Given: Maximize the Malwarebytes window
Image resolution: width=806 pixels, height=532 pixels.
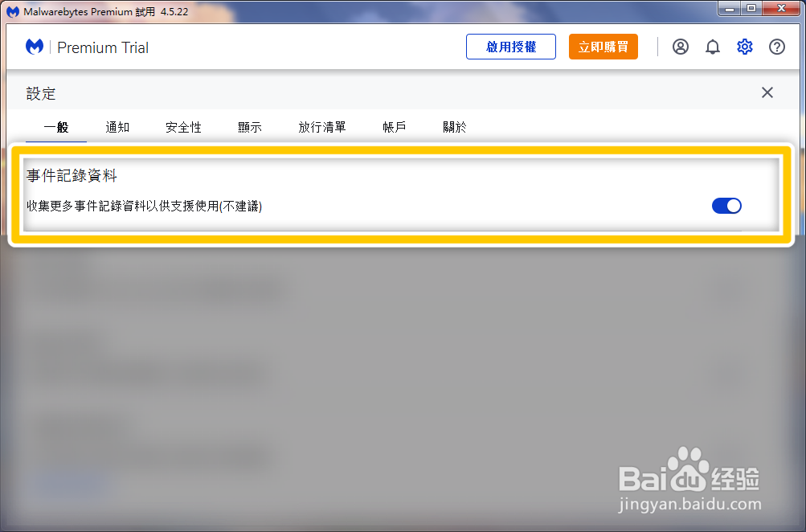Looking at the screenshot, I should (x=751, y=8).
